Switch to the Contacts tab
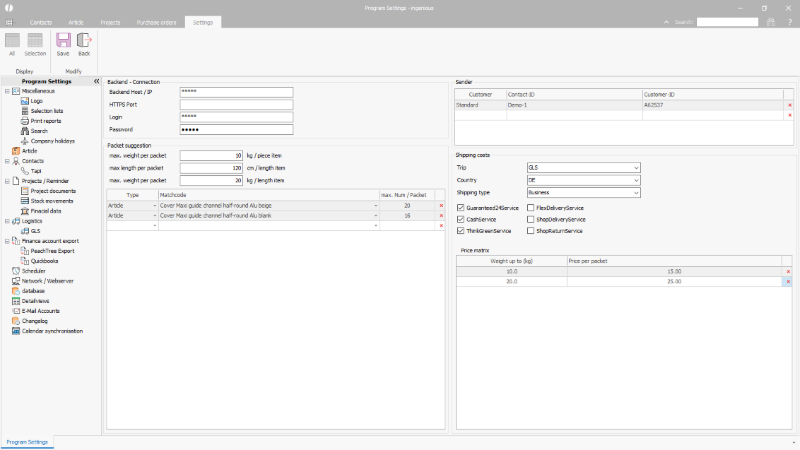 click(x=40, y=22)
